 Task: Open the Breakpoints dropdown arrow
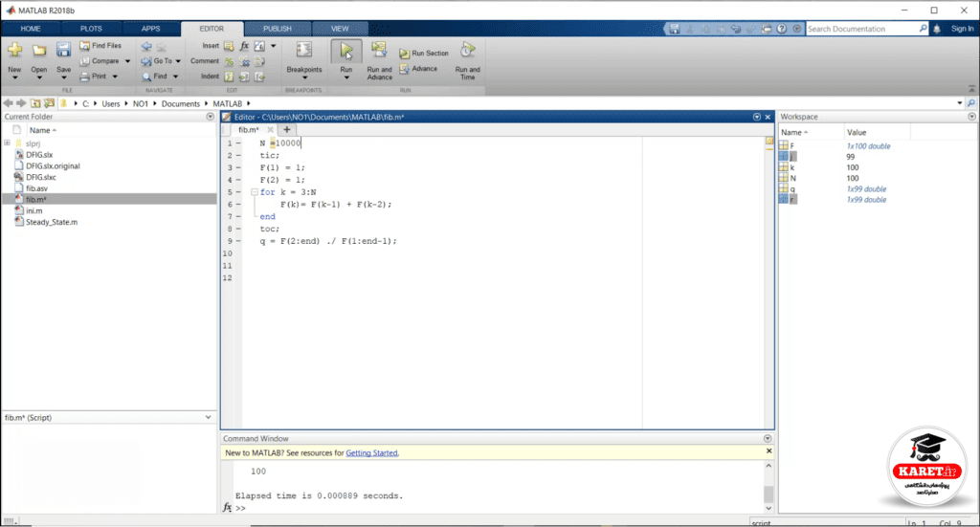point(304,78)
